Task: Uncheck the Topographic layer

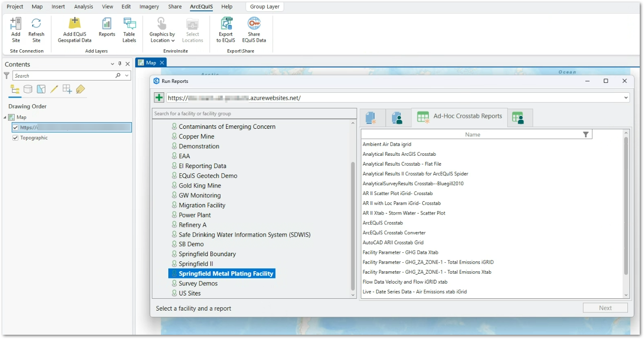Action: (x=16, y=137)
